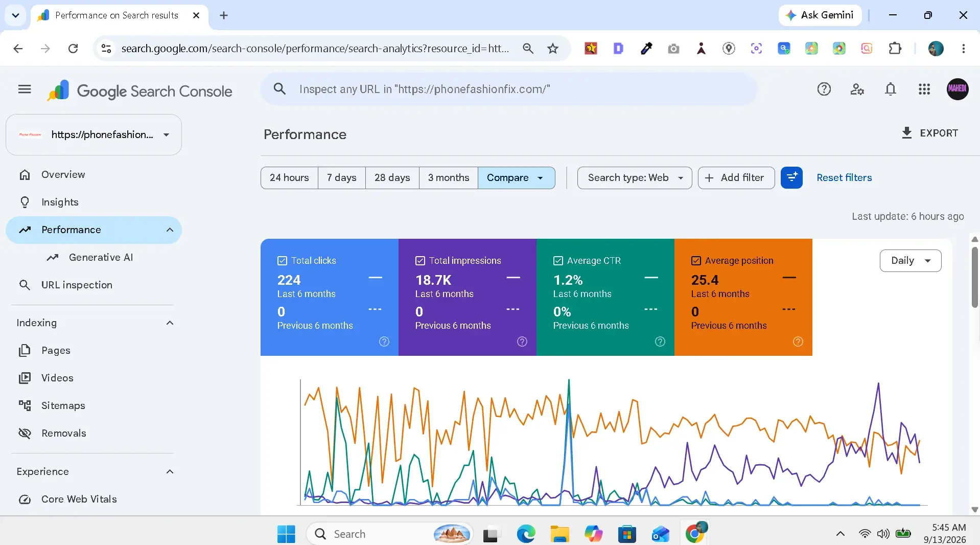Toggle Total impressions checkbox

point(420,261)
